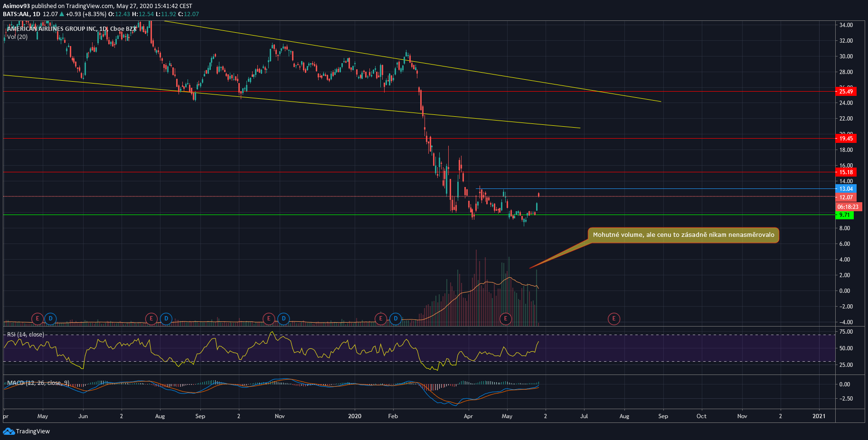Click the Jul label on time axis
This screenshot has height=440, width=868.
(x=584, y=416)
